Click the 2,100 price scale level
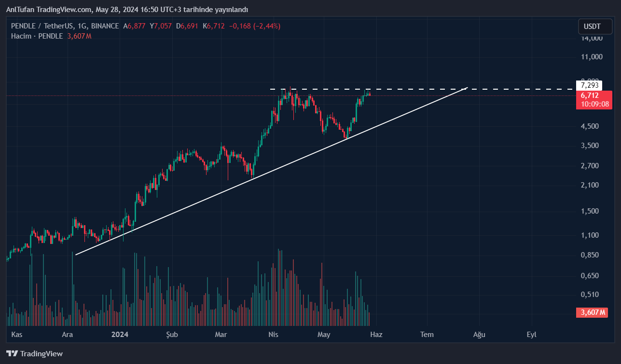The width and height of the screenshot is (621, 364). click(x=592, y=185)
